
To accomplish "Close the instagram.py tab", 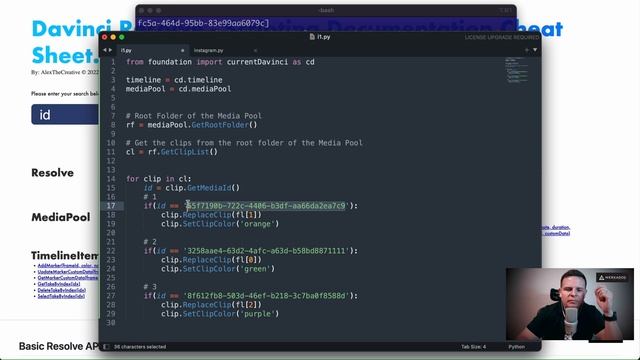I will coord(256,50).
